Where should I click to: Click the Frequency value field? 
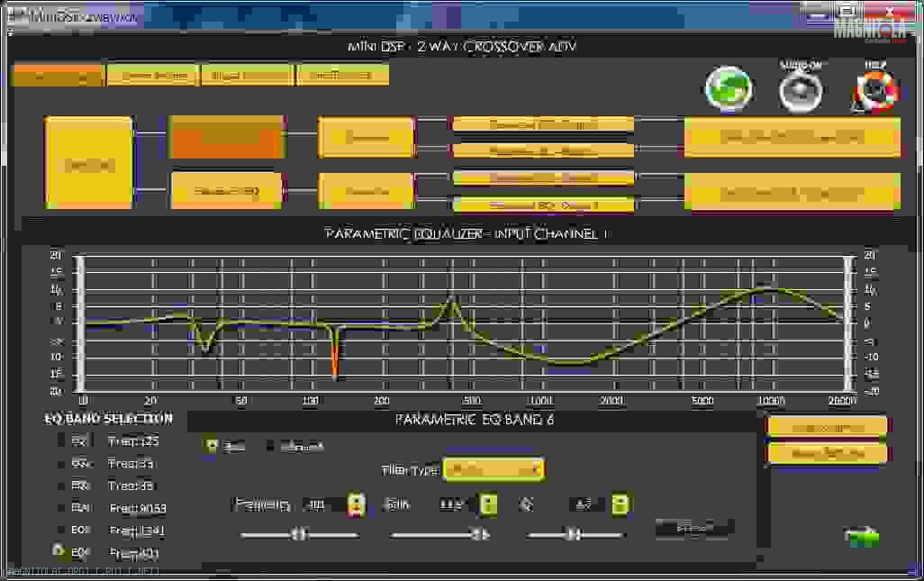(323, 505)
